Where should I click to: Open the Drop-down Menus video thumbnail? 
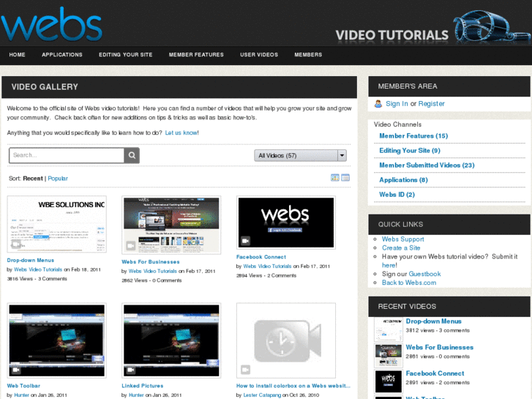pos(56,224)
